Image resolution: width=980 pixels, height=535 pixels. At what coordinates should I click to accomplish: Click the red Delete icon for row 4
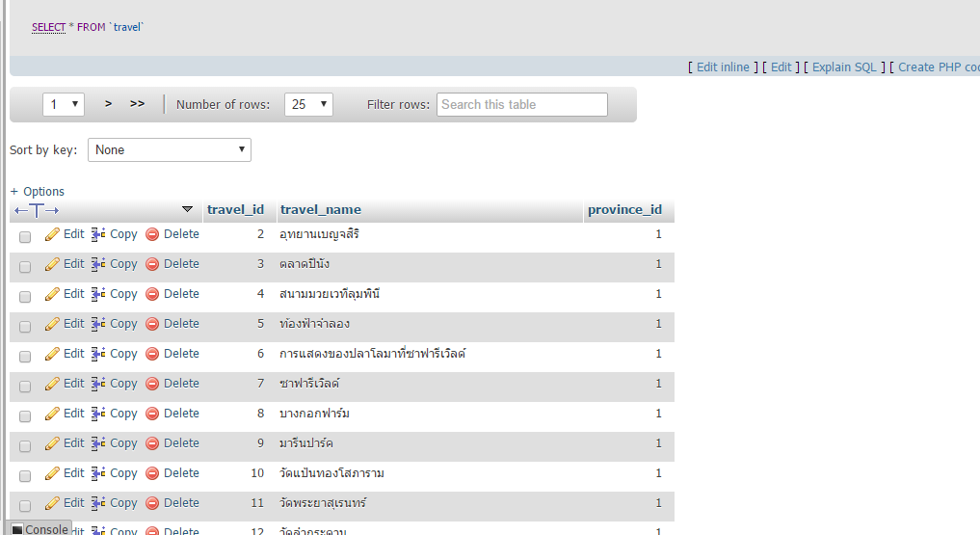152,294
